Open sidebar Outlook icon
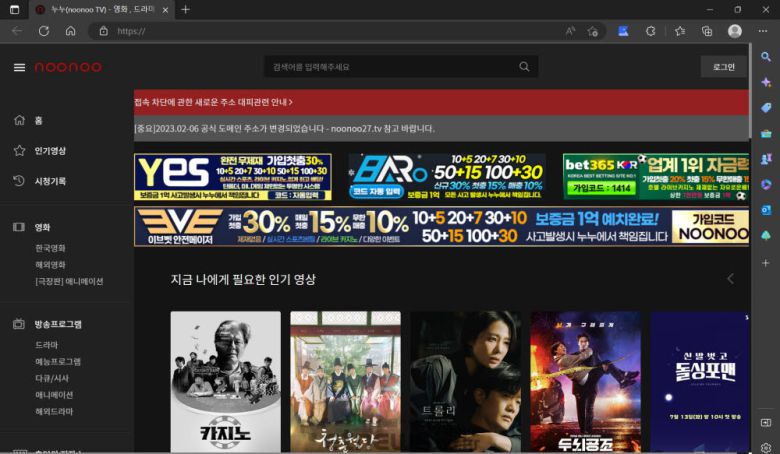This screenshot has width=780, height=454. pos(766,210)
